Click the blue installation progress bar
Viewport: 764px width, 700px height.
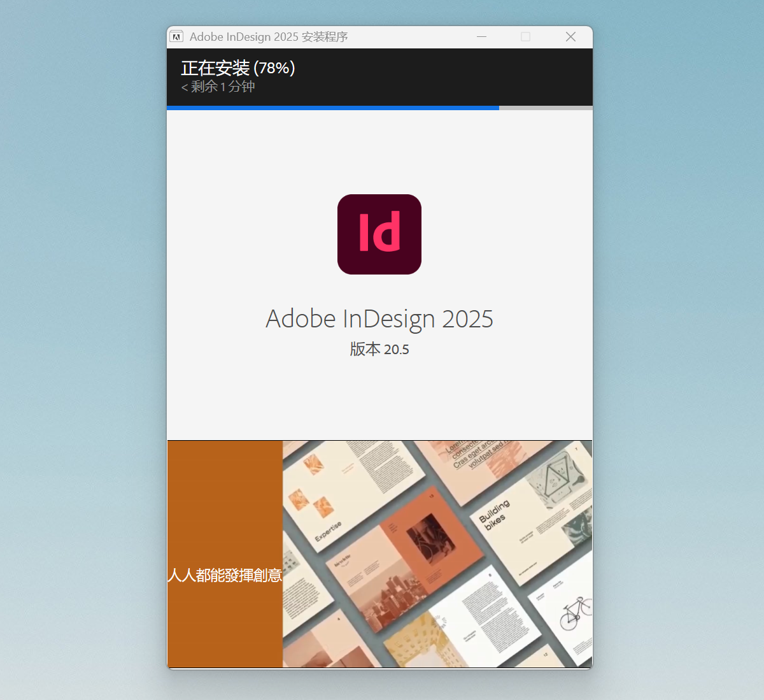coord(379,108)
